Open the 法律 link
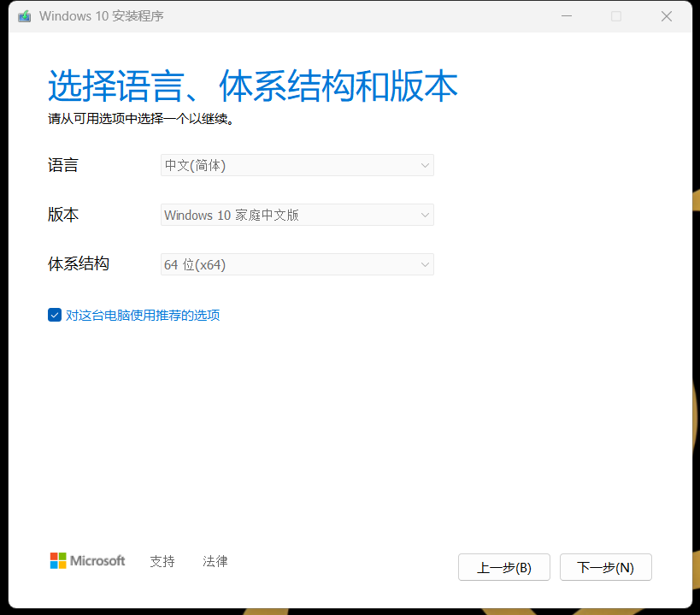This screenshot has height=615, width=700. tap(215, 561)
